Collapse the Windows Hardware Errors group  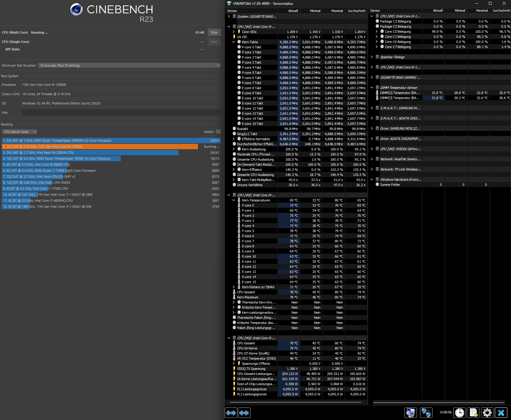(372, 180)
